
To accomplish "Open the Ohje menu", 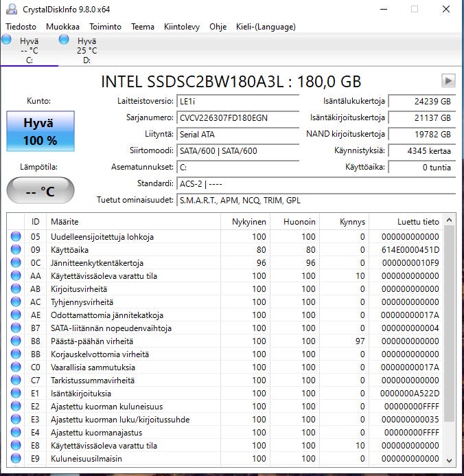I will [x=218, y=27].
